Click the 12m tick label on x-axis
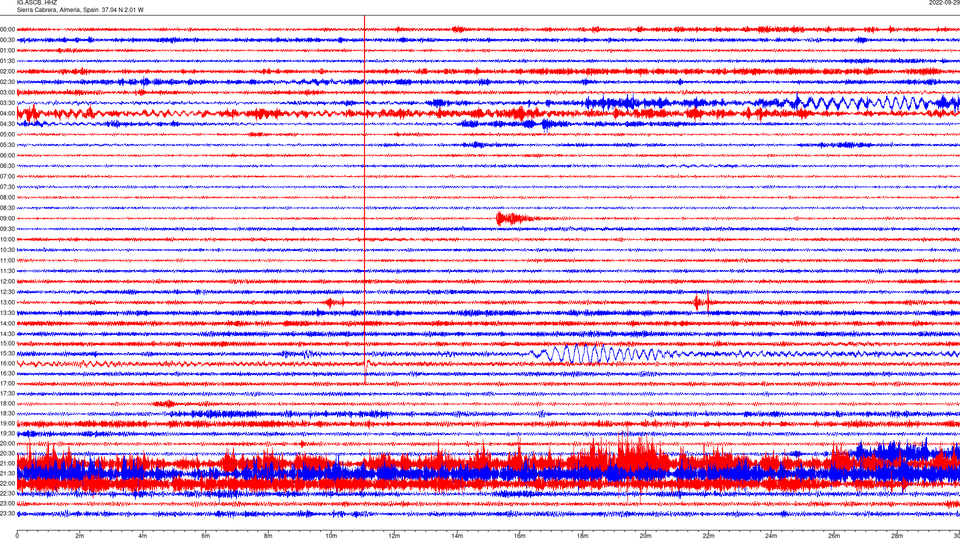The width and height of the screenshot is (960, 540). coord(394,536)
